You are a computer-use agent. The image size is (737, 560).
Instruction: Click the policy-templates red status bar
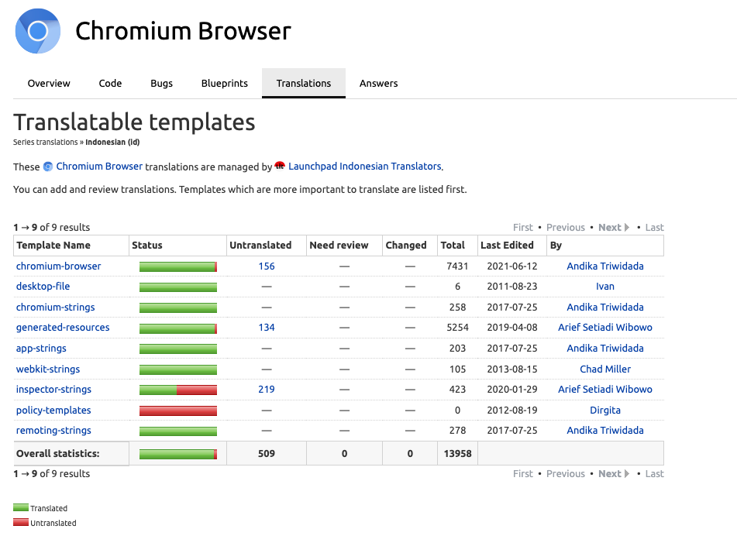point(178,411)
